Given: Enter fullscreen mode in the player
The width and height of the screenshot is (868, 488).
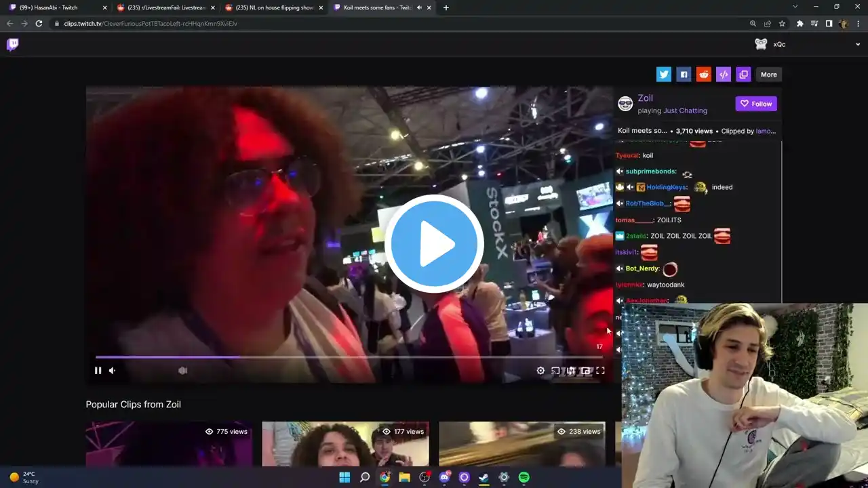Looking at the screenshot, I should coord(600,370).
